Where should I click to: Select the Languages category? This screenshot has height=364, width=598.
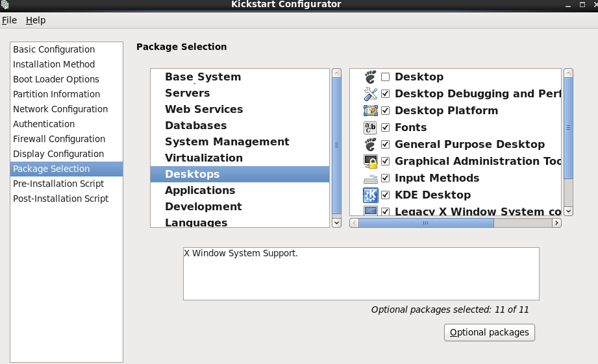click(240, 221)
